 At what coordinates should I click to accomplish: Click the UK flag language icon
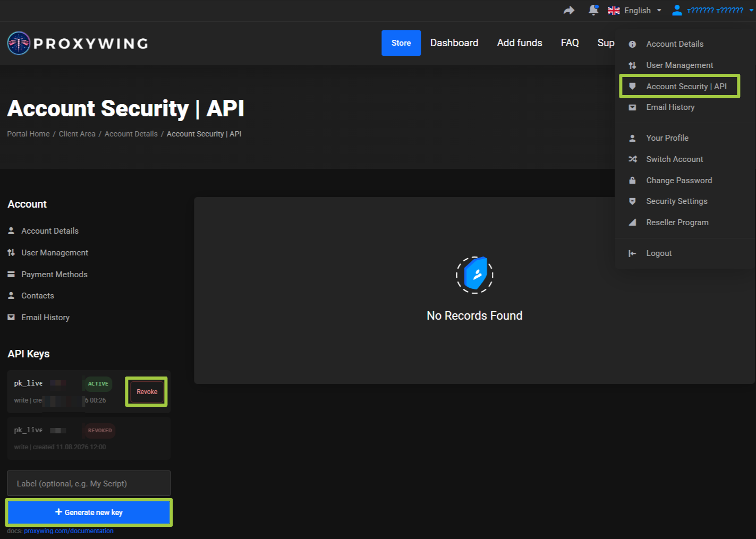[x=614, y=11]
